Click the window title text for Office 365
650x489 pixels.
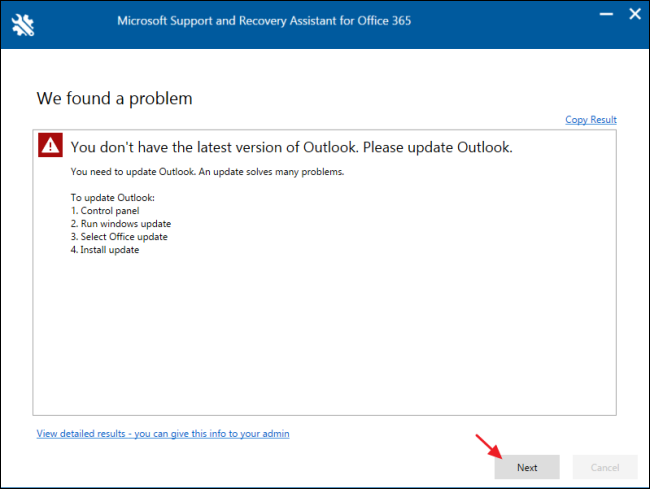click(x=264, y=20)
